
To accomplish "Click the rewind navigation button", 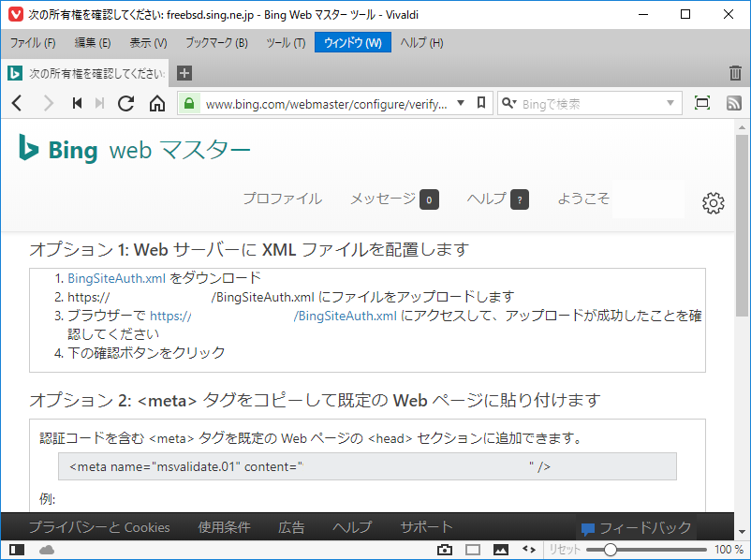I will 77,103.
